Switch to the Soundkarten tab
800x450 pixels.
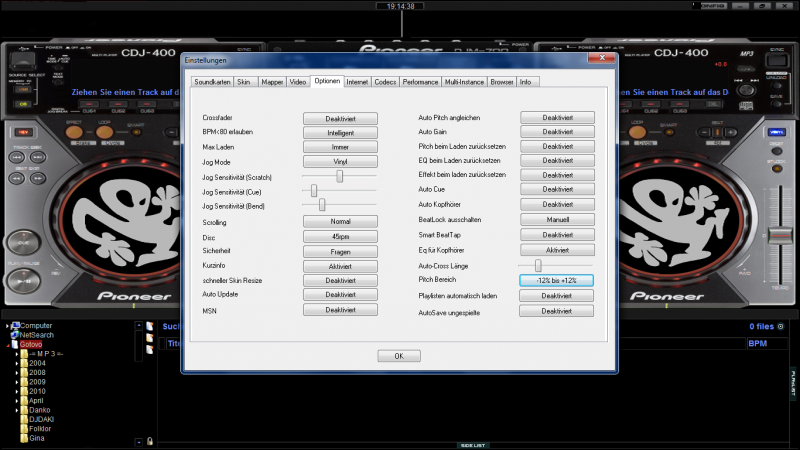(211, 81)
